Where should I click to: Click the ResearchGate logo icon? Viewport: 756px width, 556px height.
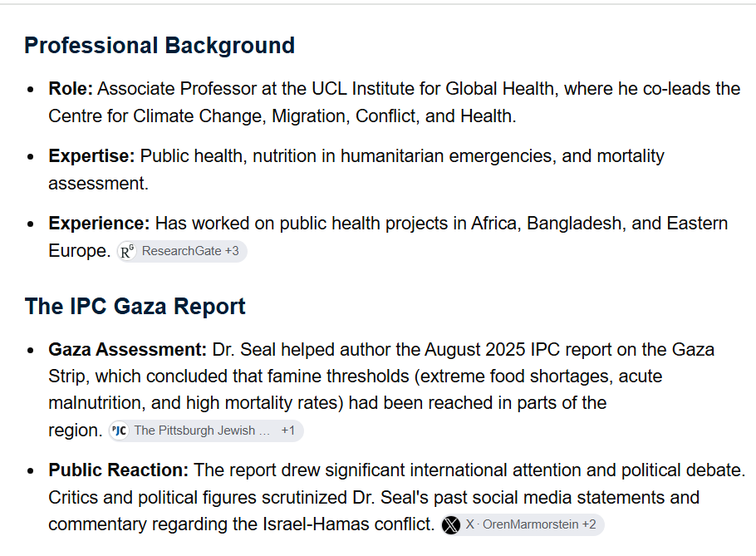click(127, 251)
